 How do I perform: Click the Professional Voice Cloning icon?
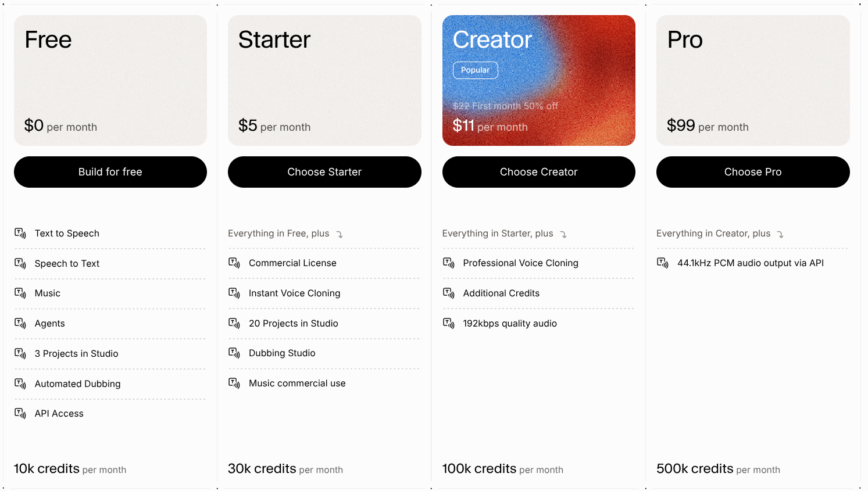448,263
